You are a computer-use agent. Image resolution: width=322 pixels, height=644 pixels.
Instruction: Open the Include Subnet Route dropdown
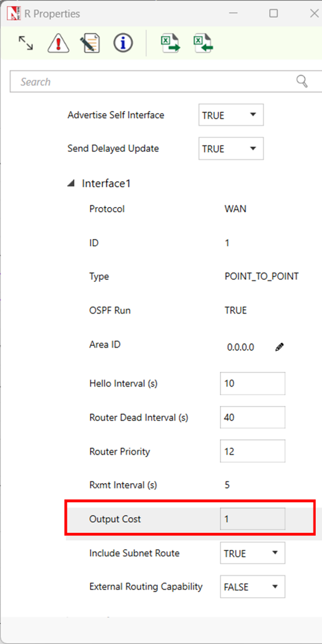(252, 553)
